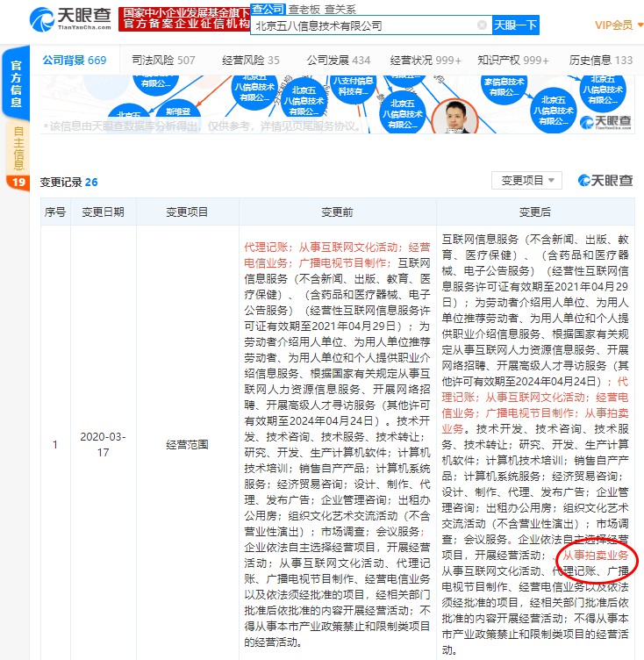
Task: Select the 官方信息 side tab
Action: pos(16,83)
